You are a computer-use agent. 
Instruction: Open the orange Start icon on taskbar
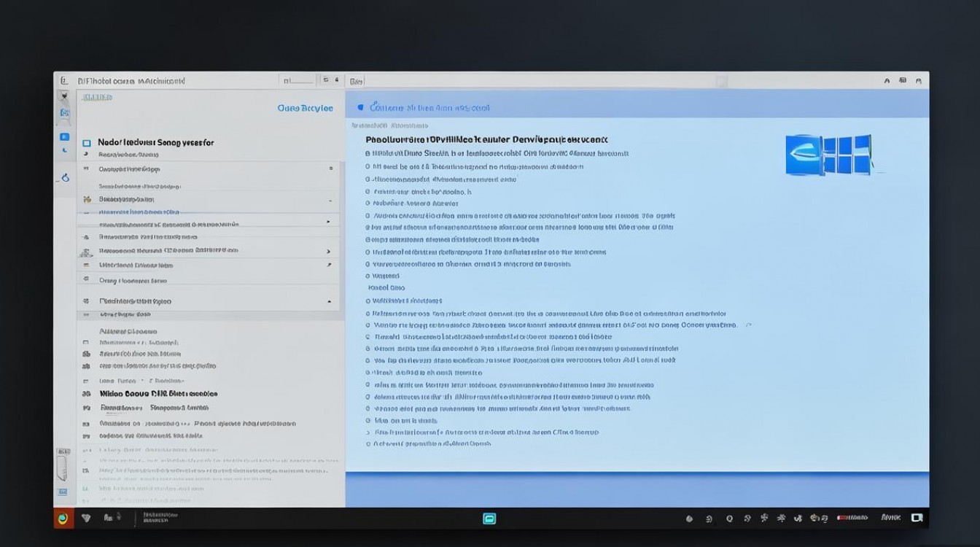[x=63, y=519]
